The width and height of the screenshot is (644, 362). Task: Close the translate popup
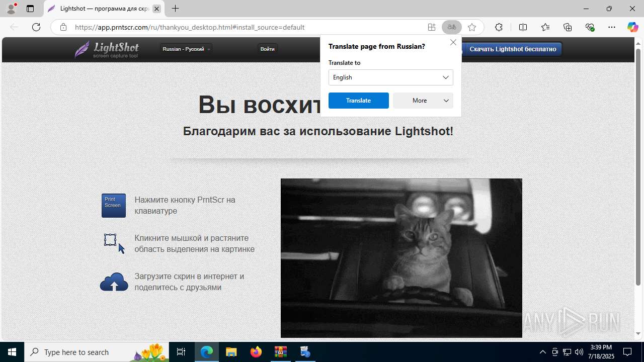tap(453, 43)
